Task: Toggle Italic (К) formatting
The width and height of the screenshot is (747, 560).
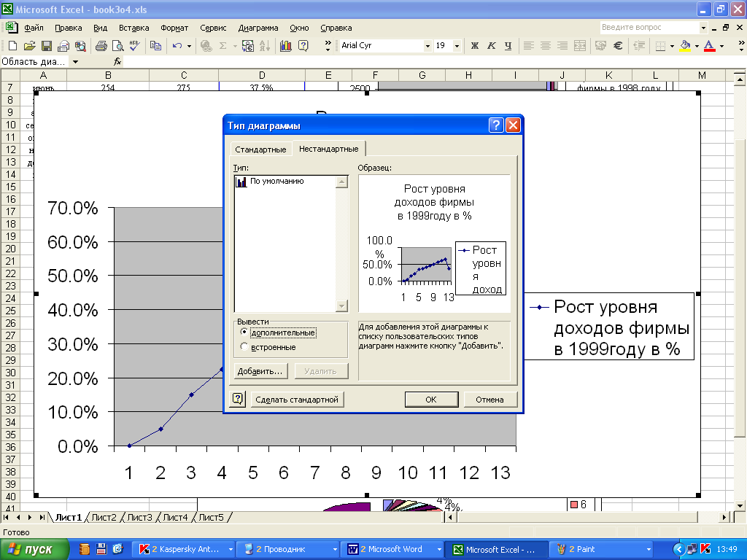Action: point(491,46)
